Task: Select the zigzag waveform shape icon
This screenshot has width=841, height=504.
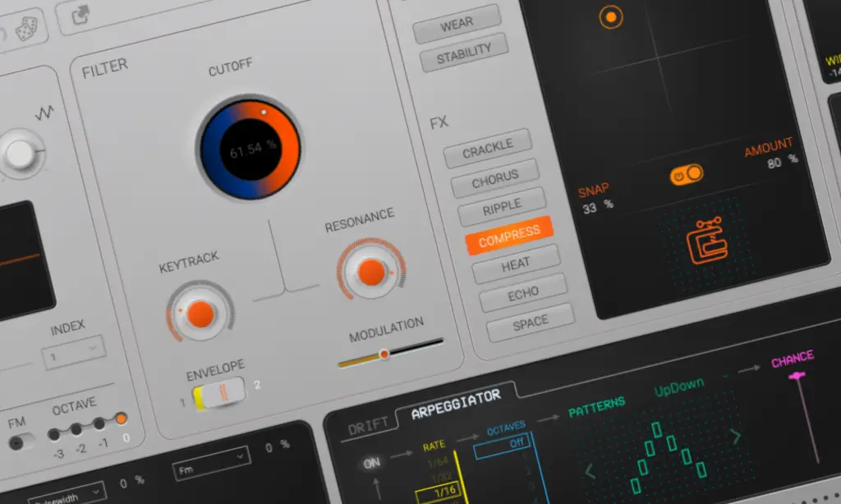Action: [x=44, y=112]
